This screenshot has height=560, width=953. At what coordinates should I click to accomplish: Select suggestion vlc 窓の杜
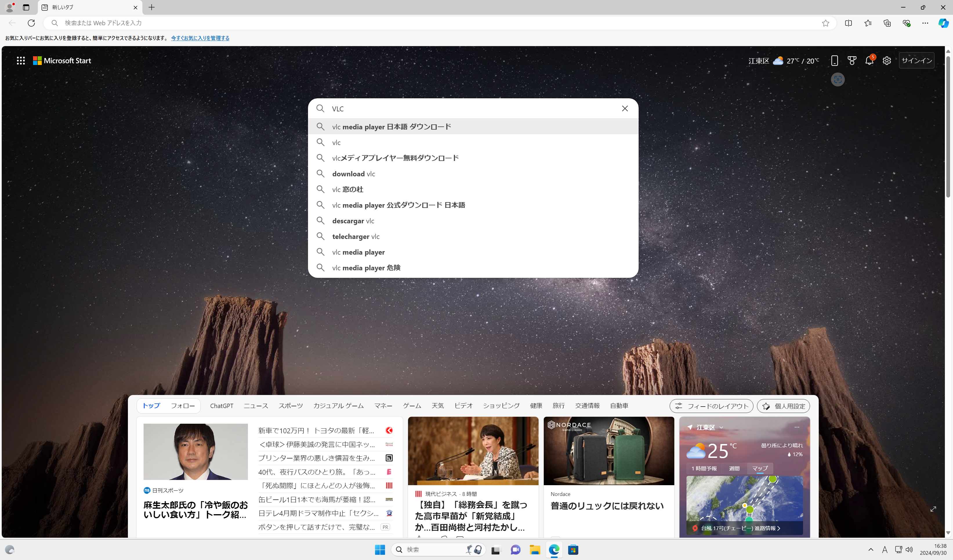(473, 189)
